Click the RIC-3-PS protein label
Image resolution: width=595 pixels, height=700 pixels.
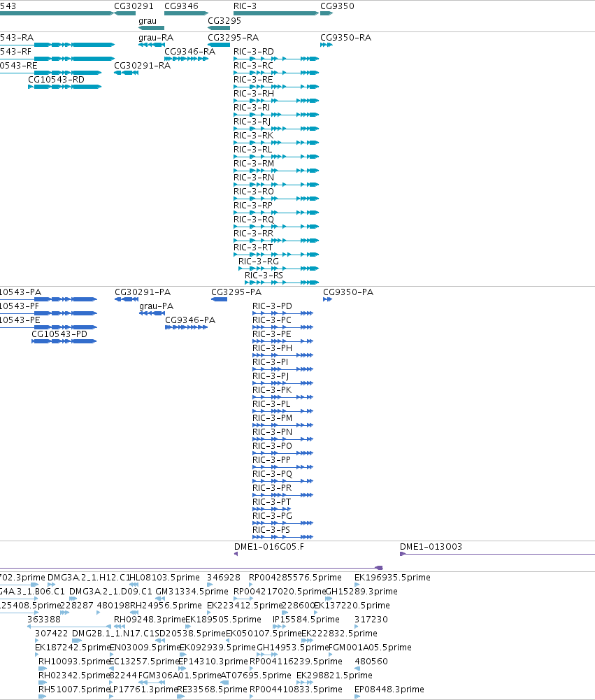(x=271, y=530)
